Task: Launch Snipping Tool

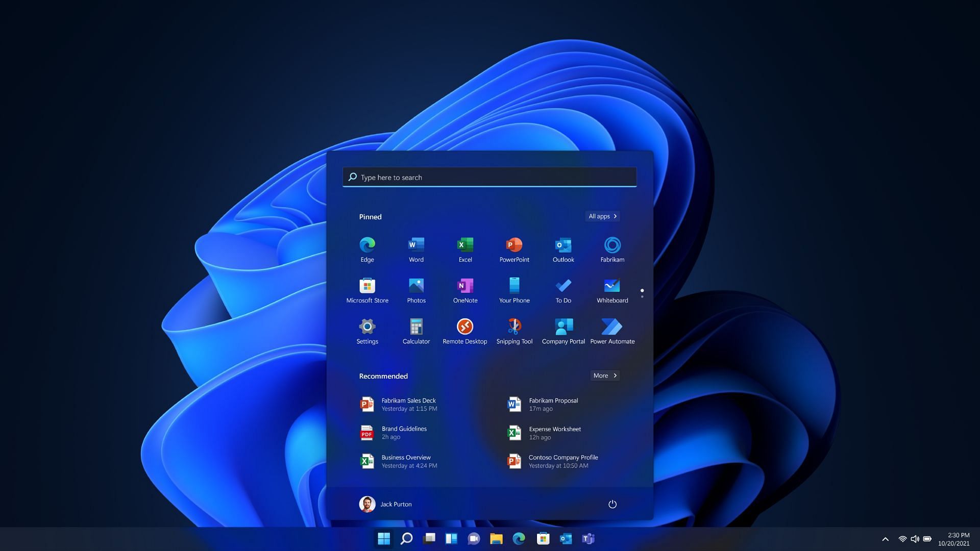Action: pos(514,327)
